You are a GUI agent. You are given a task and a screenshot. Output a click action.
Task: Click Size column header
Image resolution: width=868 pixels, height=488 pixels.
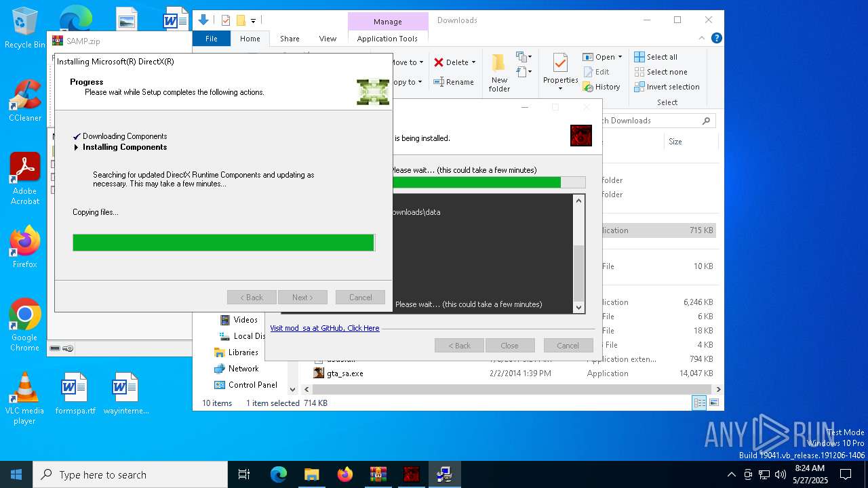pos(690,142)
